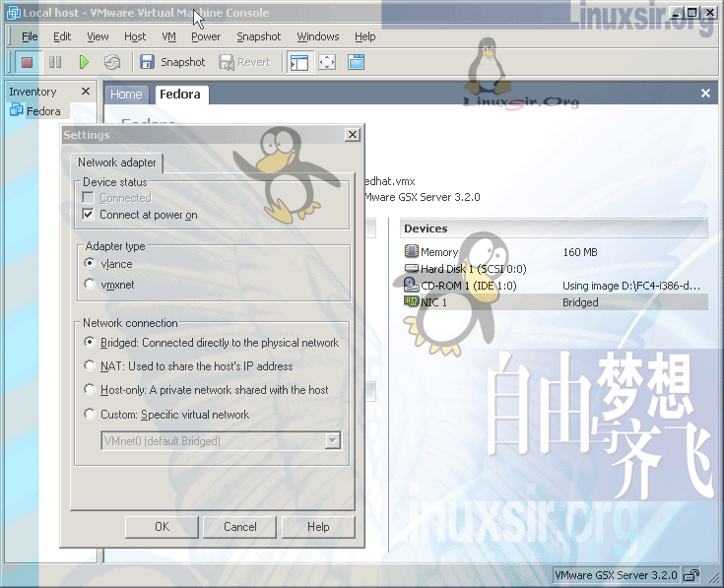The width and height of the screenshot is (724, 588).
Task: Click the Network adapter tab in Settings
Action: (x=117, y=163)
